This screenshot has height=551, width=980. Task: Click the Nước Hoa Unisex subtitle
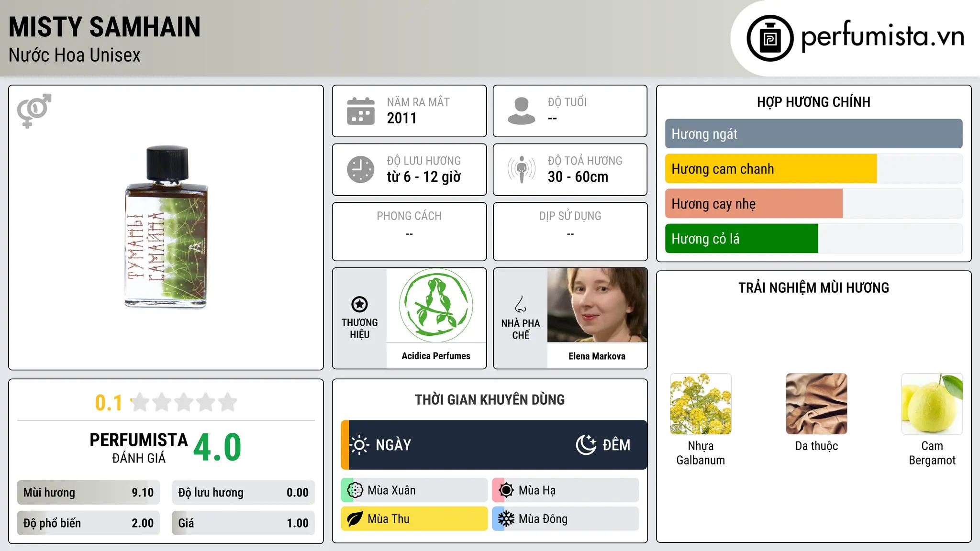pos(75,55)
